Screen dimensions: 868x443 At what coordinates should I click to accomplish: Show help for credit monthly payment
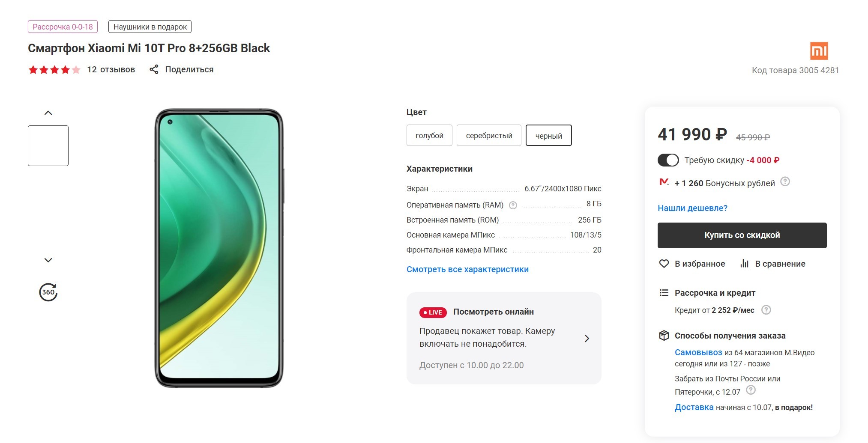(766, 310)
